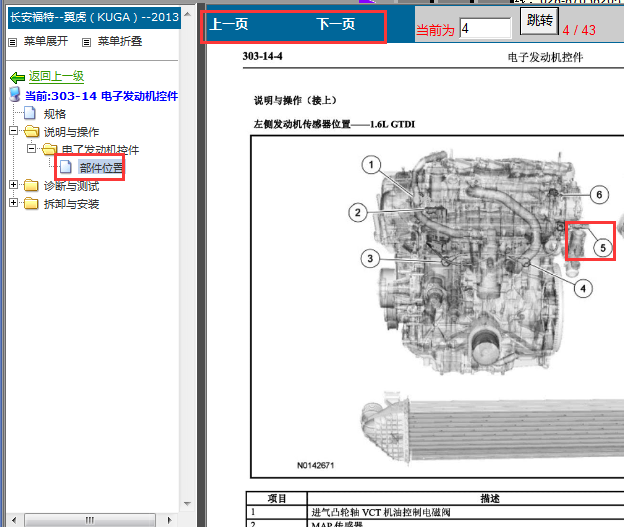624x527 pixels.
Task: Click the 拆卸与安装 folder icon
Action: pyautogui.click(x=31, y=203)
